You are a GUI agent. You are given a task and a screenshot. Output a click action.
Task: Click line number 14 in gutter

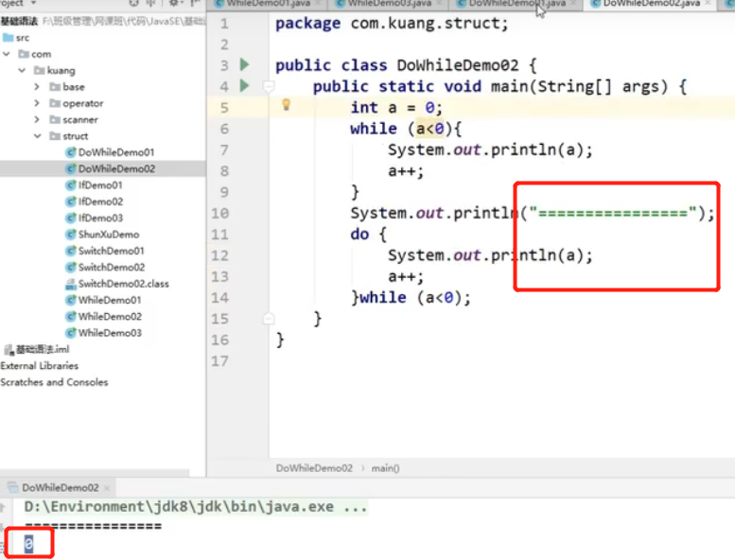(219, 298)
